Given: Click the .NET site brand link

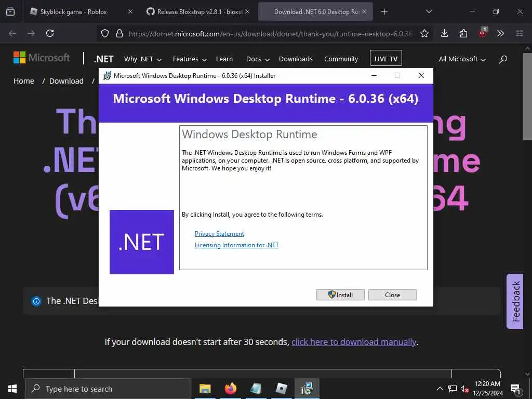Looking at the screenshot, I should (103, 59).
